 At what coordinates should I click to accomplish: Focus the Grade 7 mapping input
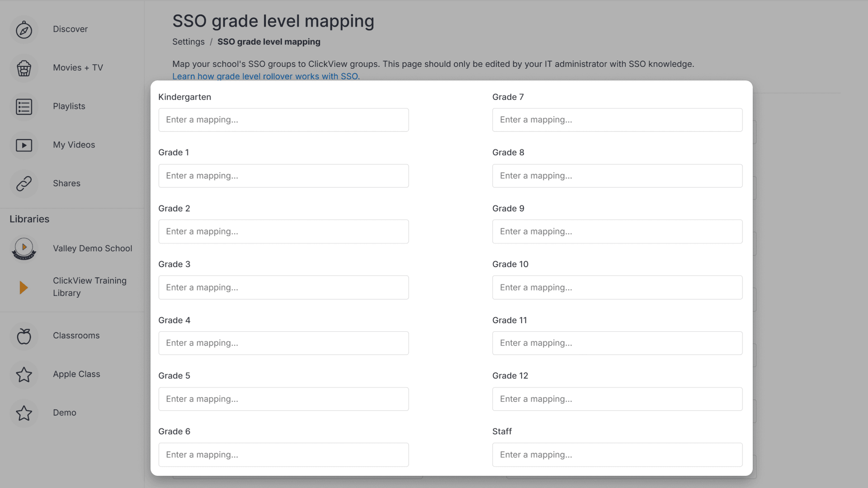tap(617, 120)
